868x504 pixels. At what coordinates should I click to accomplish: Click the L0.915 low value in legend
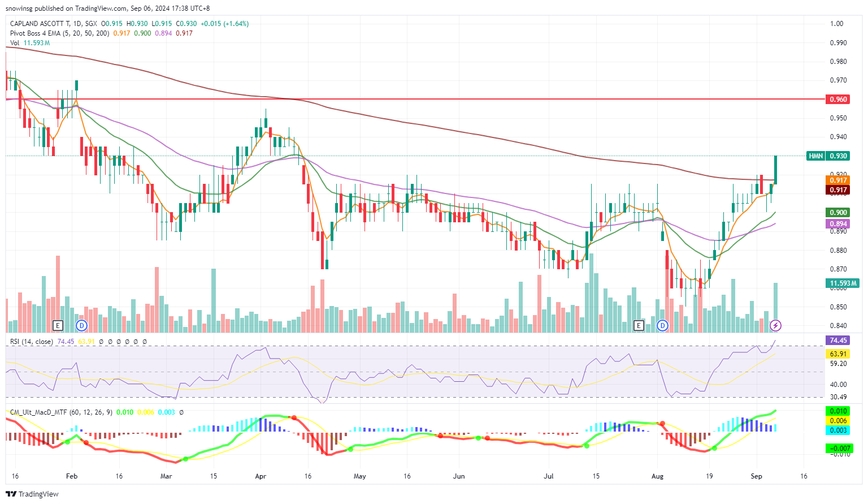[162, 24]
